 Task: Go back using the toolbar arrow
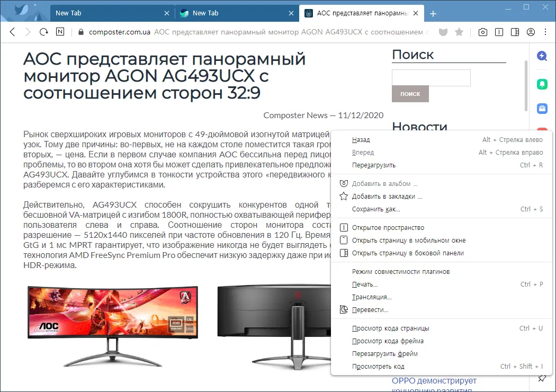point(12,32)
